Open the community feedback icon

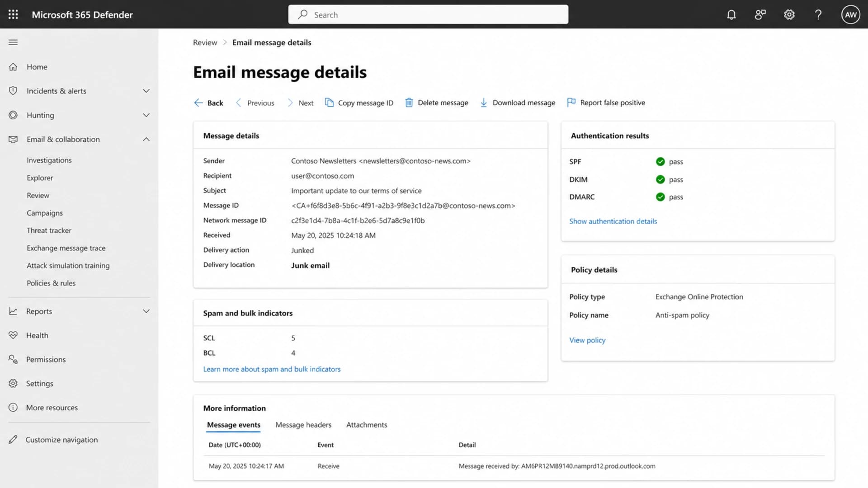point(760,14)
